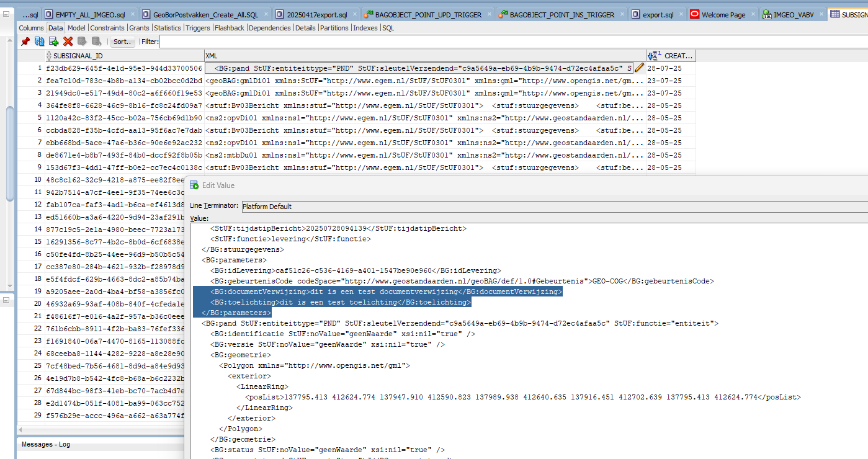This screenshot has height=459, width=868.
Task: Open the Flashback sub-tab
Action: coord(230,28)
